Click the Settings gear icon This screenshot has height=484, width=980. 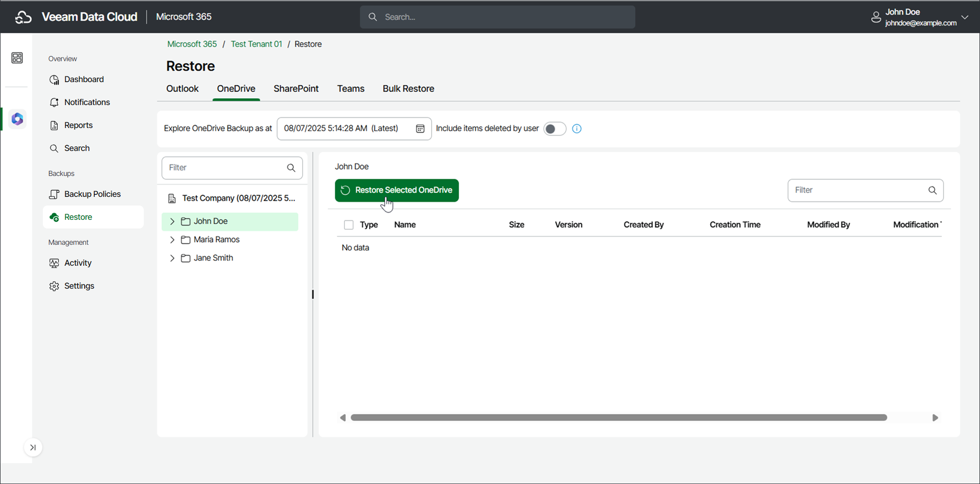(54, 286)
